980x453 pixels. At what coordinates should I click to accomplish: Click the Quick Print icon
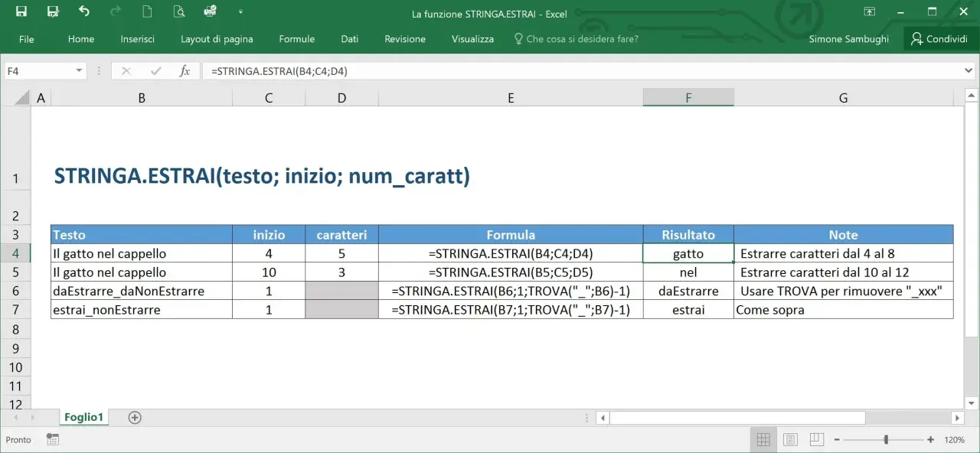pyautogui.click(x=210, y=11)
